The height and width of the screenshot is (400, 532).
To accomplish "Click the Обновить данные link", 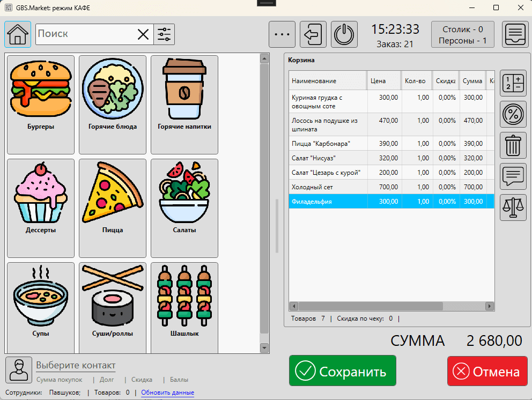I will pos(167,392).
